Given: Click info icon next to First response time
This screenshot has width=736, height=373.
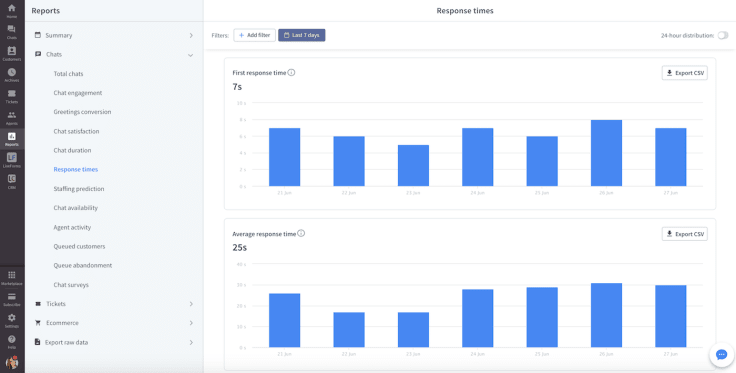Looking at the screenshot, I should coord(291,73).
